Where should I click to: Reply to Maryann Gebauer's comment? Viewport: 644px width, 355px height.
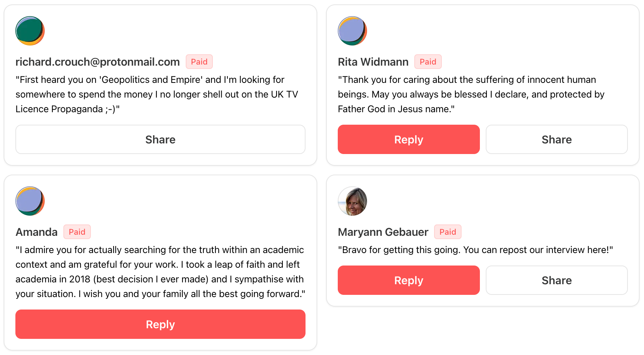tap(408, 280)
